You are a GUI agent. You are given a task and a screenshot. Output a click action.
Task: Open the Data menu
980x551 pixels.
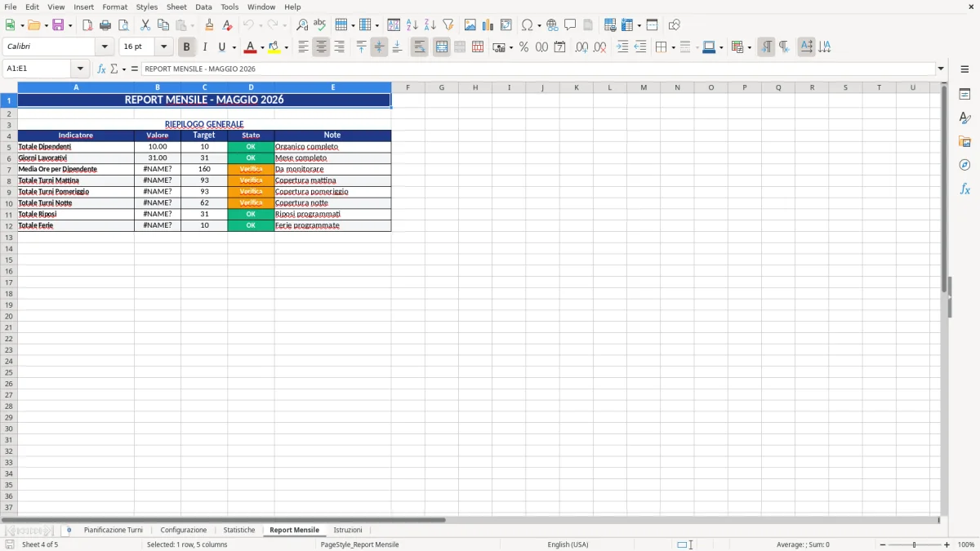coord(203,7)
